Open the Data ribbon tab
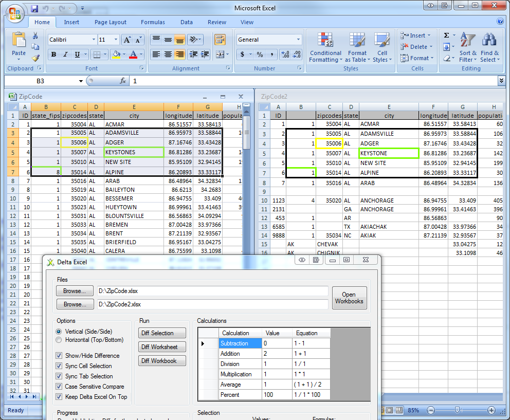The width and height of the screenshot is (510, 420). (x=187, y=22)
